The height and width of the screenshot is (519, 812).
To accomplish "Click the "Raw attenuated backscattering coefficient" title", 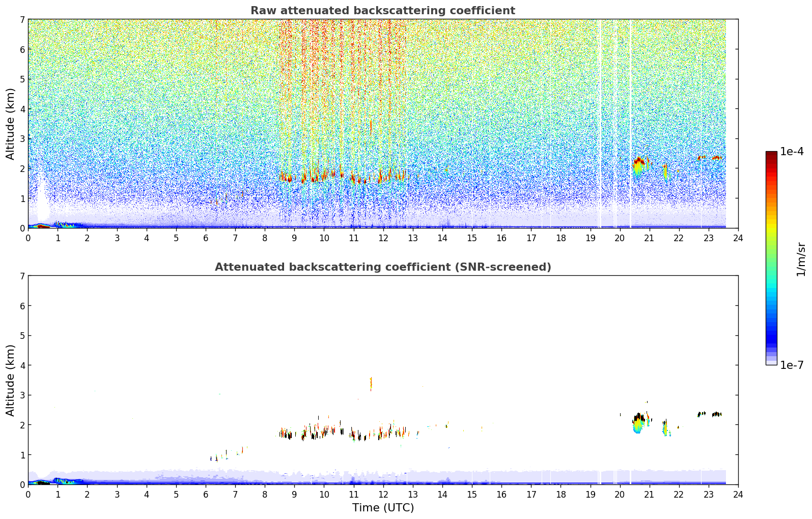I will (382, 11).
